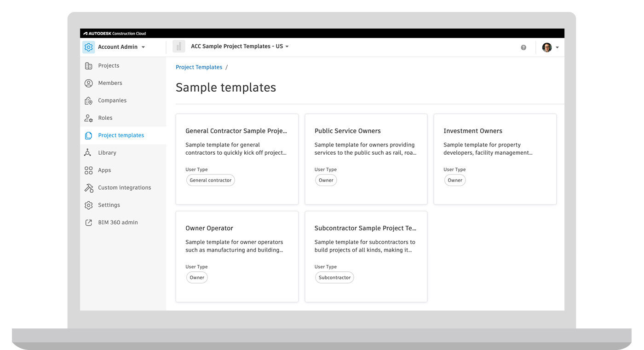Click the Roles icon in sidebar
Image resolution: width=644 pixels, height=350 pixels.
coord(89,118)
